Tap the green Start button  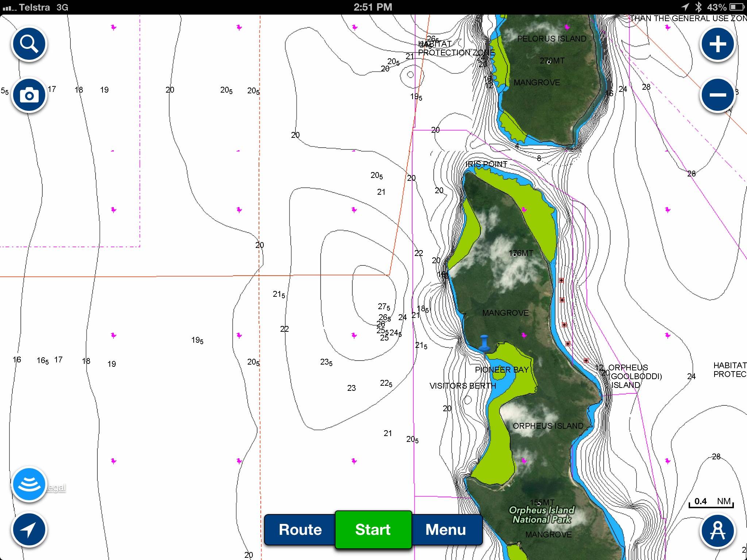tap(373, 529)
